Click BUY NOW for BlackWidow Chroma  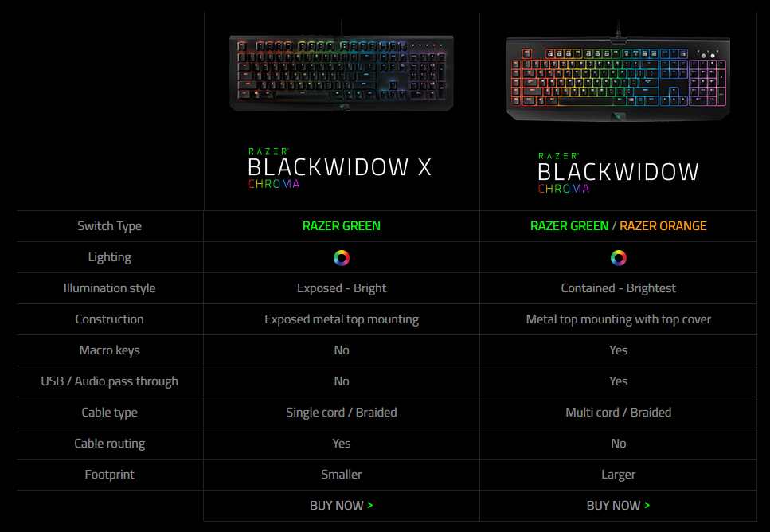[613, 506]
